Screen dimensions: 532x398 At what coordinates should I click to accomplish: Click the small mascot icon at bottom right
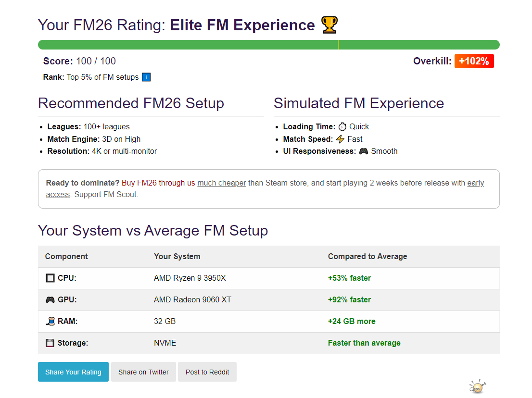(x=477, y=386)
